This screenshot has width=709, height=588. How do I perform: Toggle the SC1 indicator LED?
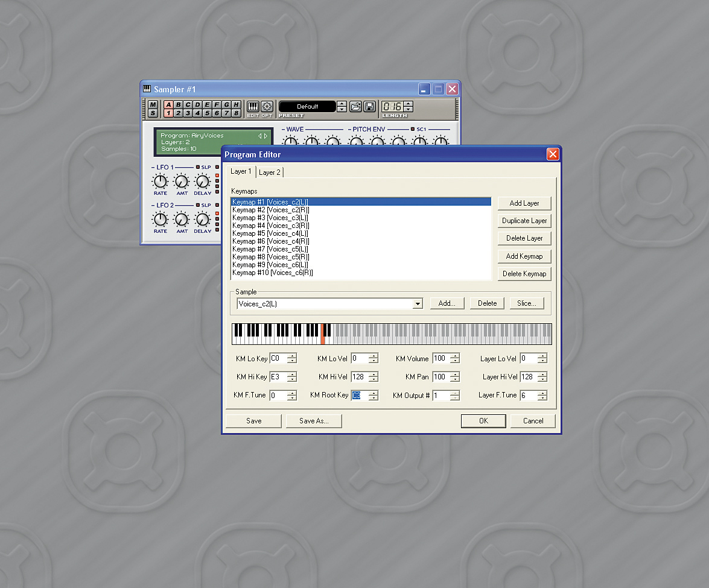[413, 129]
